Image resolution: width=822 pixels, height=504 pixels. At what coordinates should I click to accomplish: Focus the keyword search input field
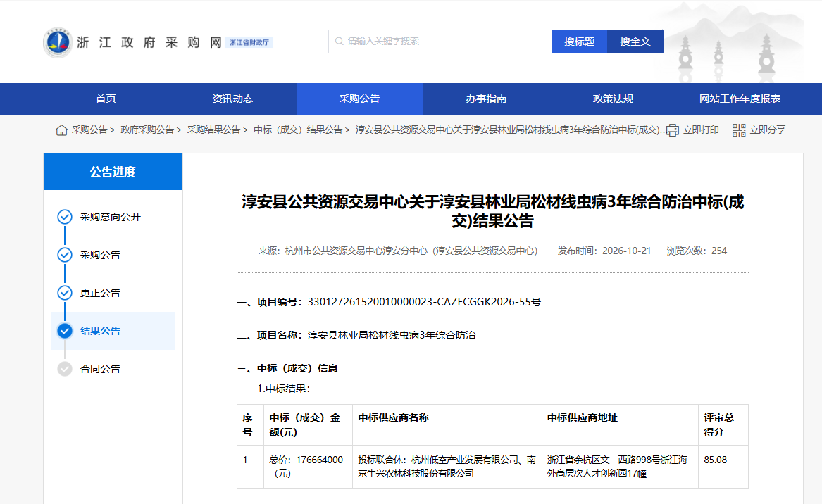coord(440,42)
